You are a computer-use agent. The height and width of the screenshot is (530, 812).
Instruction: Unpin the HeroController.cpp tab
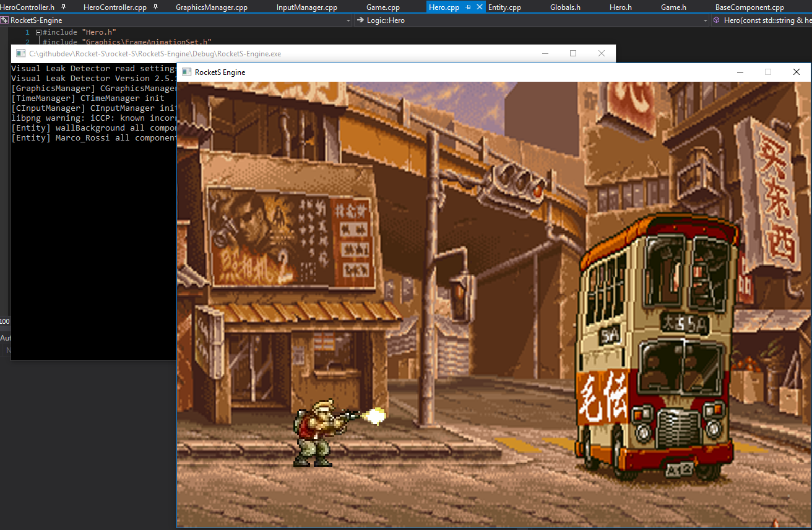click(155, 7)
